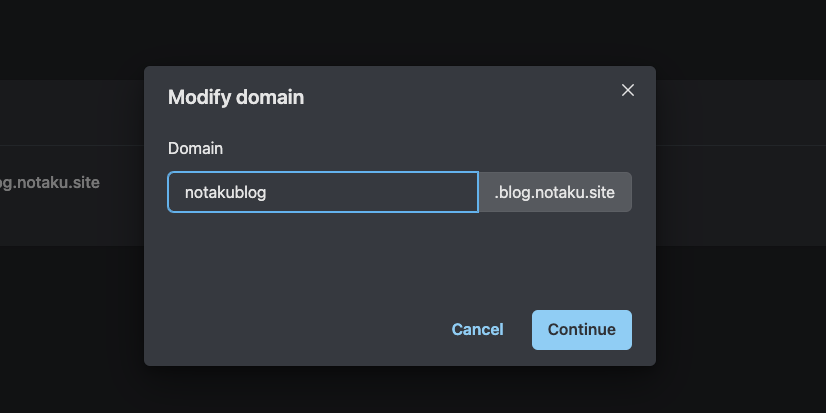Click the X icon in the dialog

coord(628,90)
